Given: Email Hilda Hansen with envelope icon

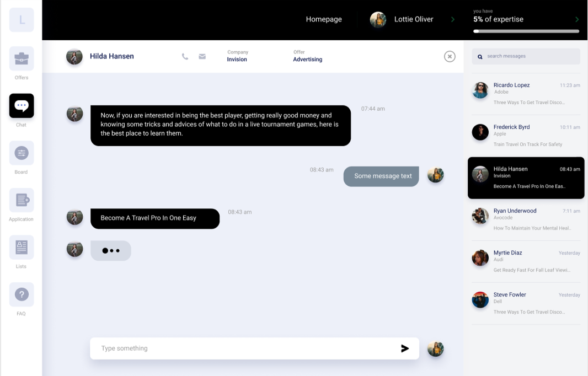Looking at the screenshot, I should point(202,56).
